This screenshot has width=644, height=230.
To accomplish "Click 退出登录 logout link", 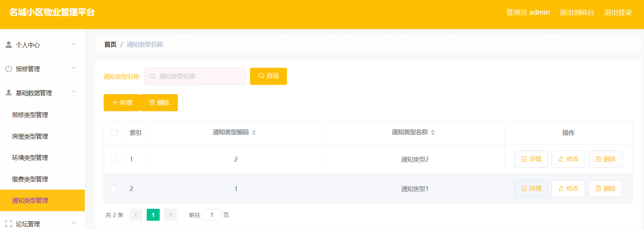I will (618, 12).
